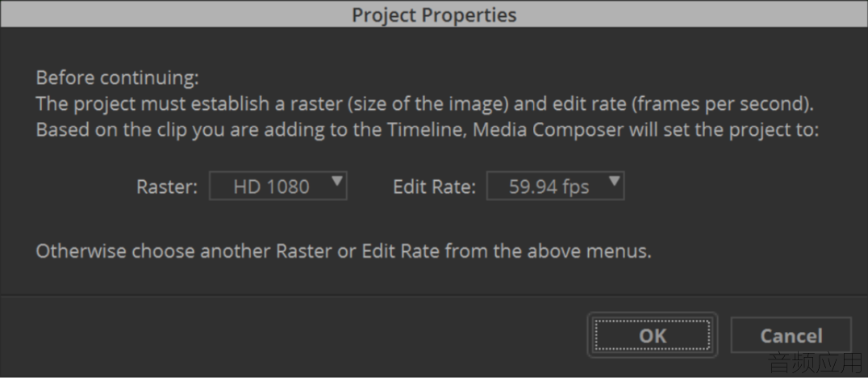Click the "59.94 fps" value text
868x378 pixels.
click(549, 187)
